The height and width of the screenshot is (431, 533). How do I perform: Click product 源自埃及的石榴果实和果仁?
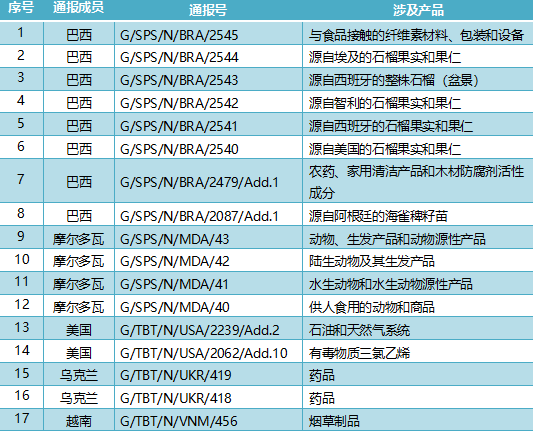pos(385,57)
